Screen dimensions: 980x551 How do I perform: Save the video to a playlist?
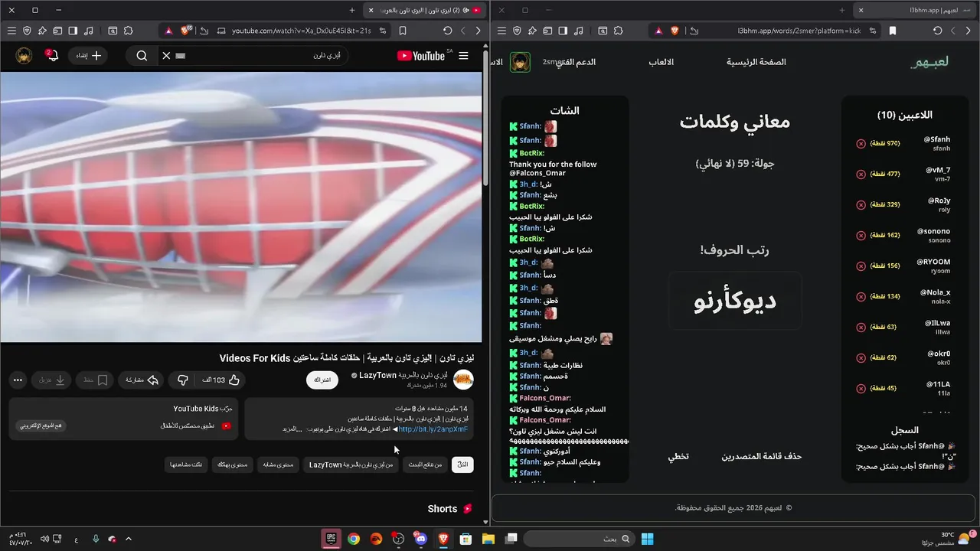point(96,380)
